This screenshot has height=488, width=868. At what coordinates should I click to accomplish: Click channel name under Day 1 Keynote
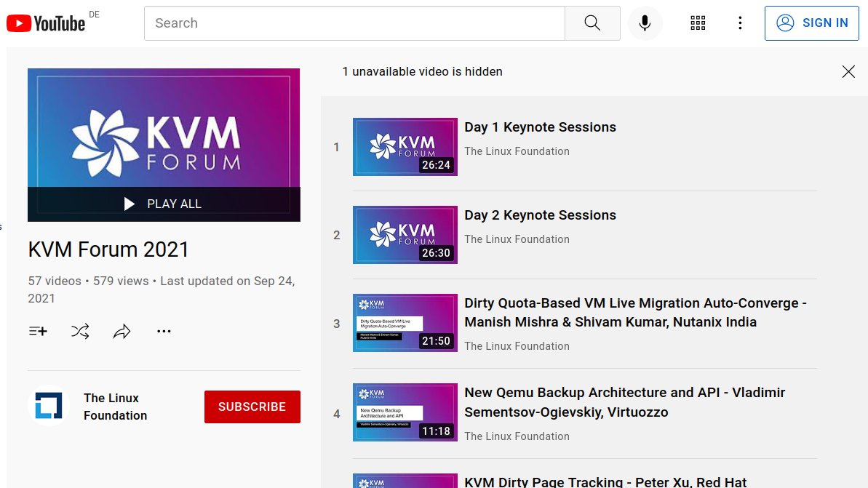517,151
